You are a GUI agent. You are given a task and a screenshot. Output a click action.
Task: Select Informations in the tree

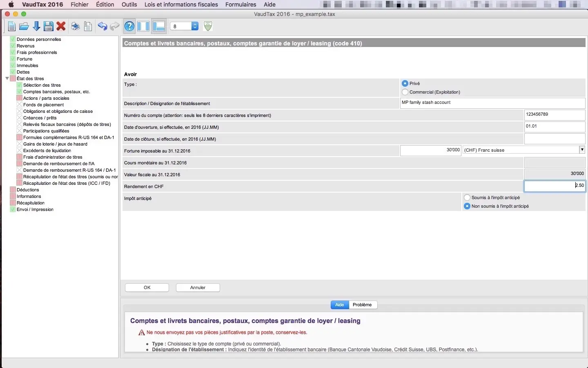click(x=29, y=196)
